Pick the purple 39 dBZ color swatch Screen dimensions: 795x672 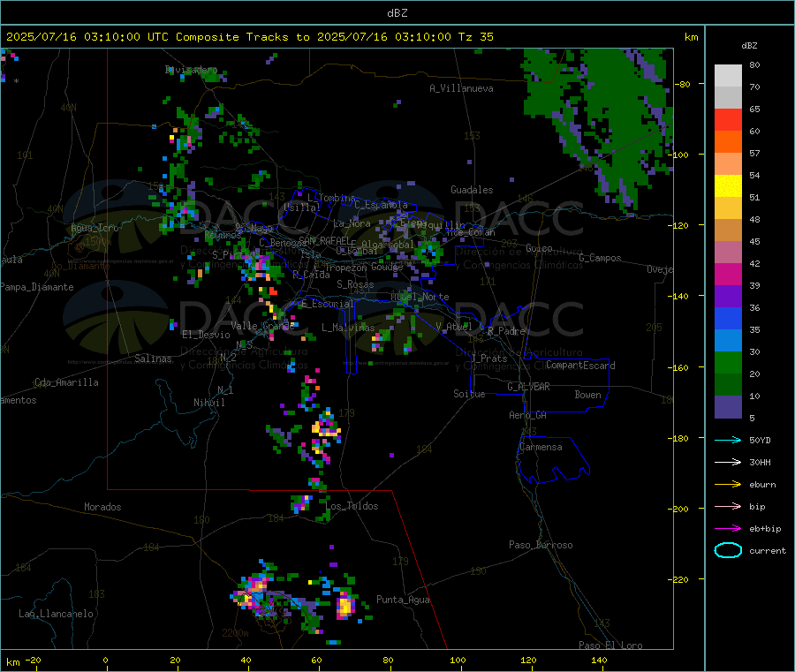728,297
